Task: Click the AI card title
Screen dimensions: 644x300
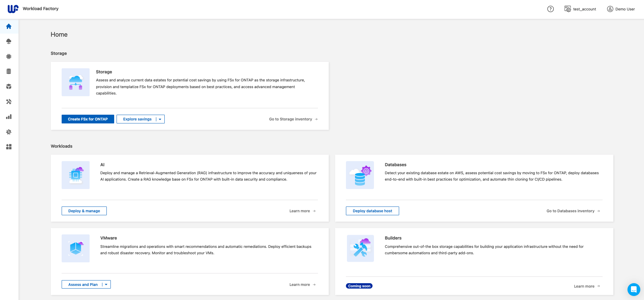Action: pyautogui.click(x=102, y=164)
